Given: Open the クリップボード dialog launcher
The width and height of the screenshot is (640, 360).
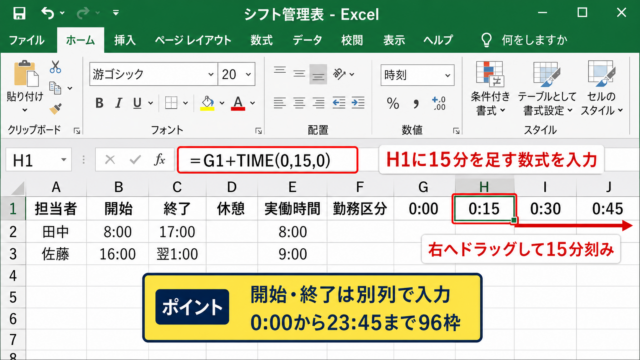Looking at the screenshot, I should pyautogui.click(x=77, y=131).
